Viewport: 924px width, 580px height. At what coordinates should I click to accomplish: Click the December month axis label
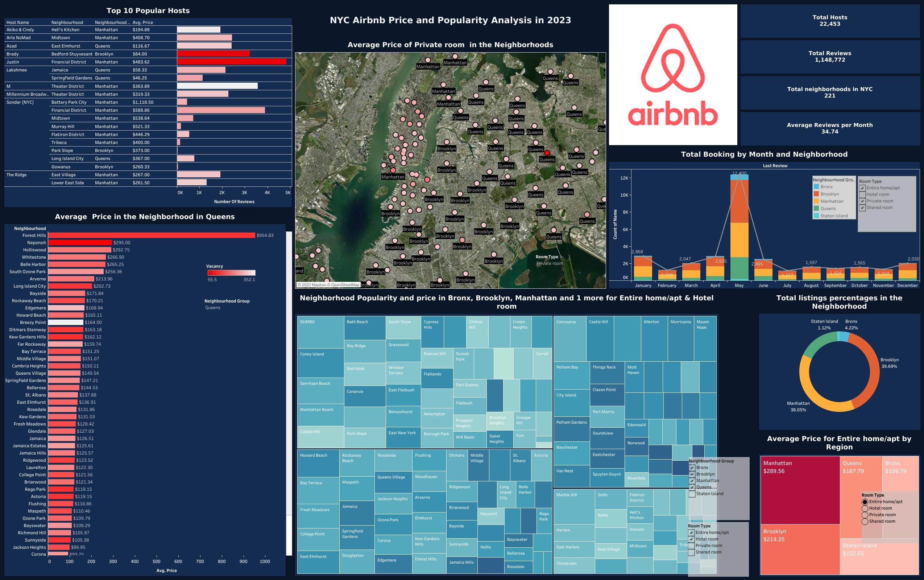coord(908,285)
